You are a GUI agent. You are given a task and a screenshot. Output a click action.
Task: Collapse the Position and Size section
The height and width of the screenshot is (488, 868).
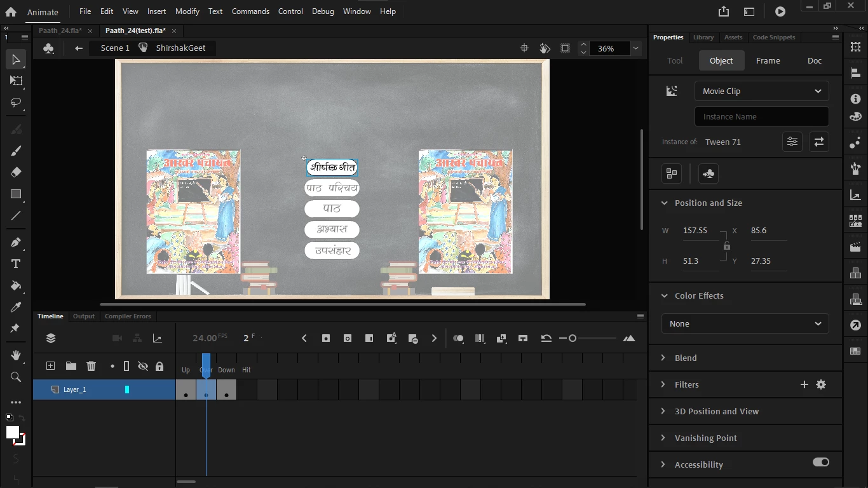(x=665, y=203)
